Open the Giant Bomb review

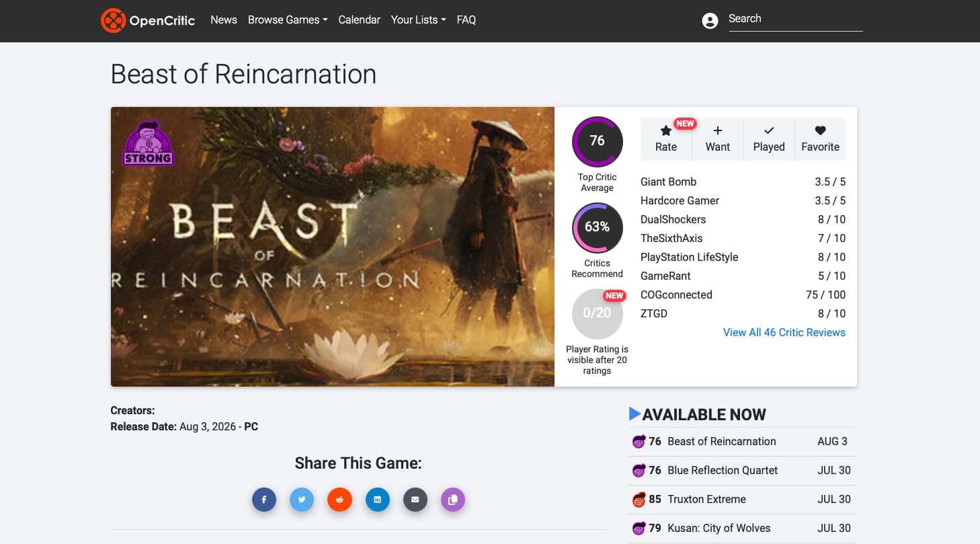coord(669,182)
